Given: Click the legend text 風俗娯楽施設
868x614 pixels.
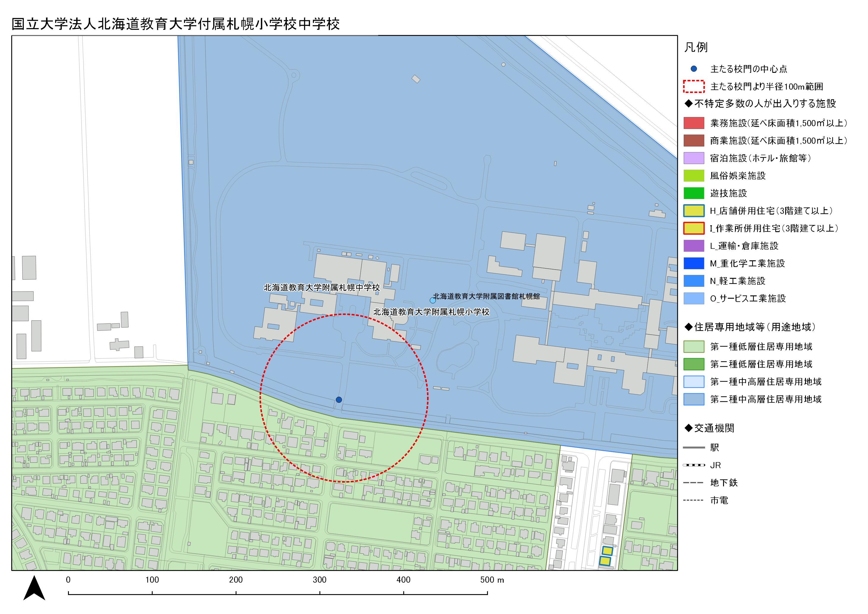Looking at the screenshot, I should (738, 176).
